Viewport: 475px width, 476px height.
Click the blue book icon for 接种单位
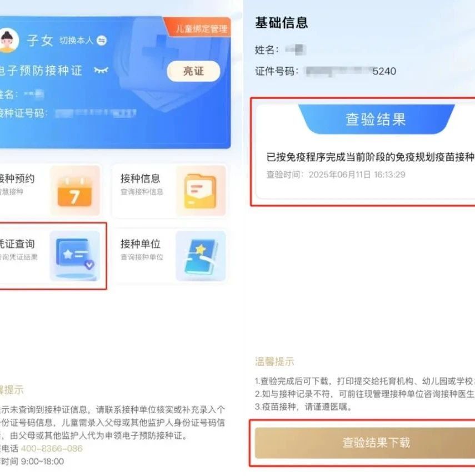pyautogui.click(x=201, y=256)
